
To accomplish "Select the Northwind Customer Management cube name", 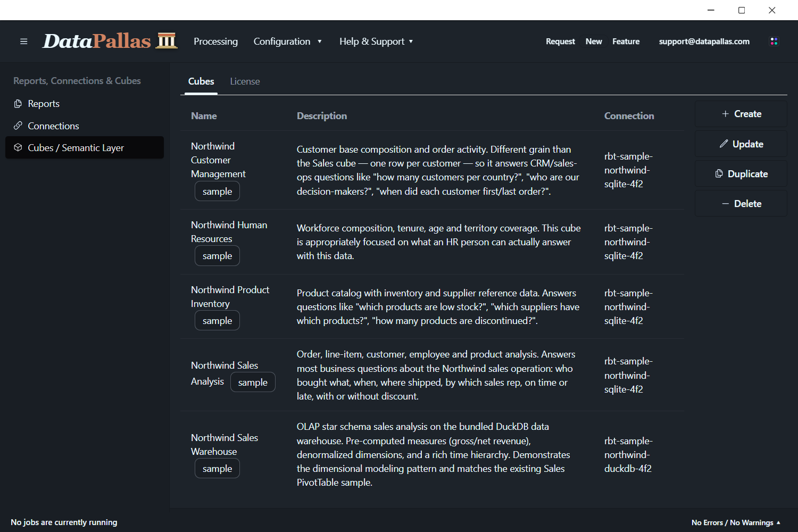I will (218, 160).
